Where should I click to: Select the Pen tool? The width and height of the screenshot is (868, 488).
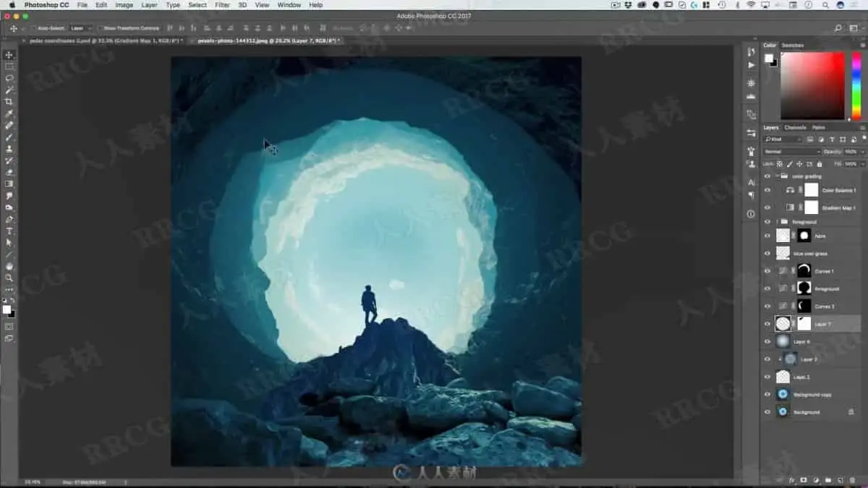click(9, 219)
